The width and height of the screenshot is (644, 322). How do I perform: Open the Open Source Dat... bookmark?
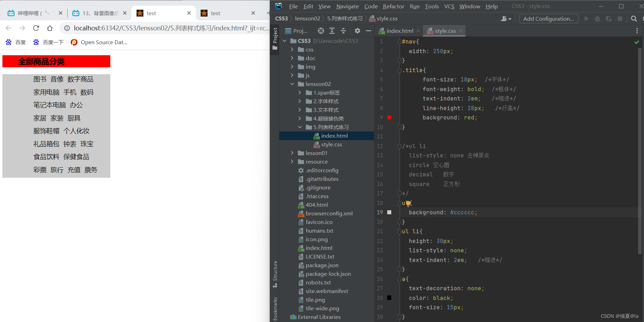point(99,42)
